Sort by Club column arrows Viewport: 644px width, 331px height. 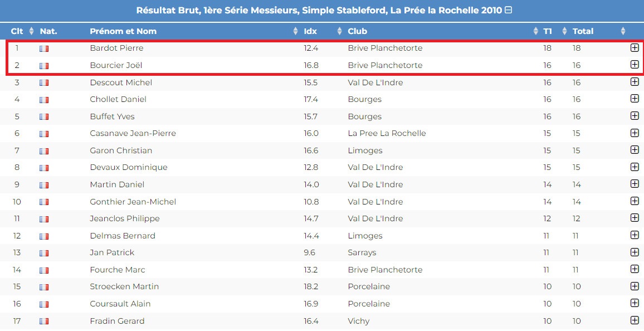point(535,31)
